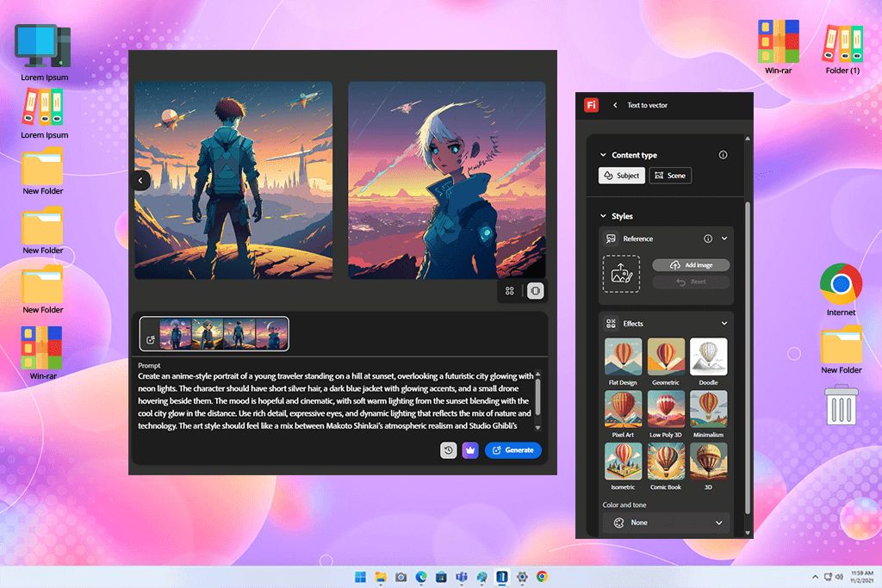Image resolution: width=882 pixels, height=588 pixels.
Task: Collapse the Styles section
Action: point(603,216)
